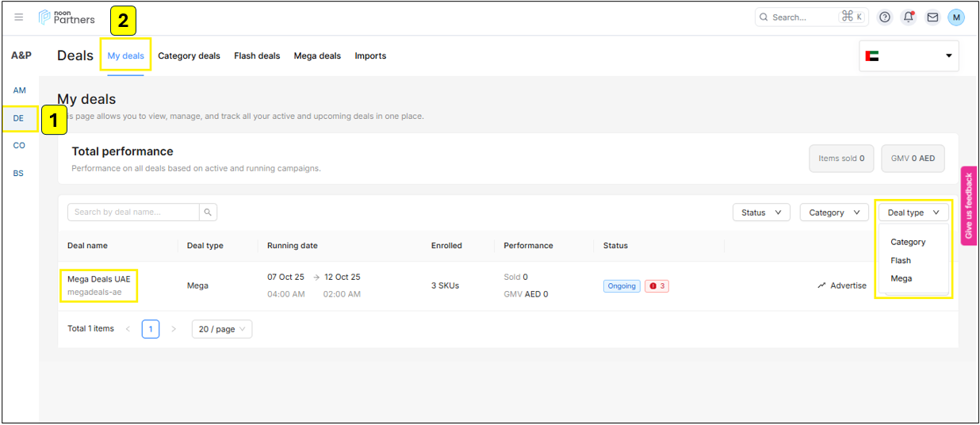980x425 pixels.
Task: Open the mail messages icon
Action: (x=932, y=17)
